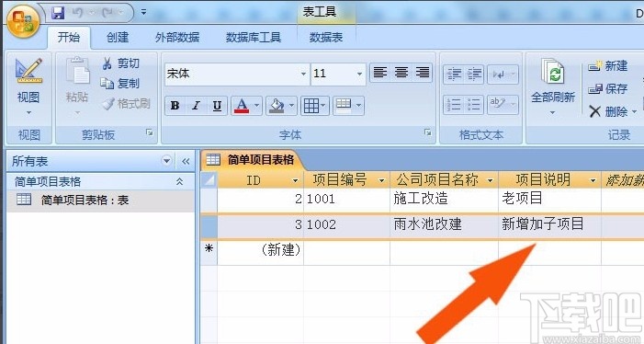
Task: Open ID column filter dropdown
Action: pyautogui.click(x=295, y=180)
